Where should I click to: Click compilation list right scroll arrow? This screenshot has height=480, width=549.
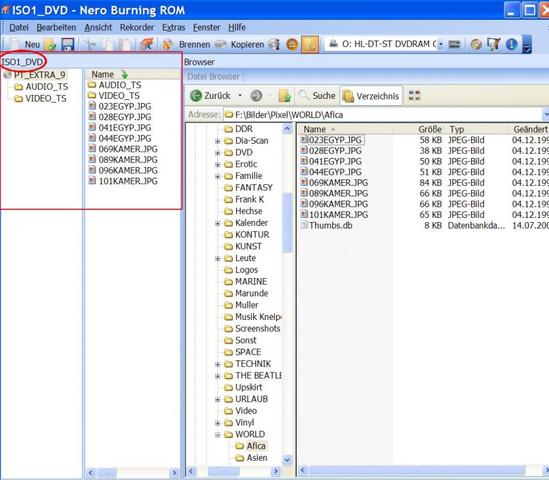tap(174, 473)
